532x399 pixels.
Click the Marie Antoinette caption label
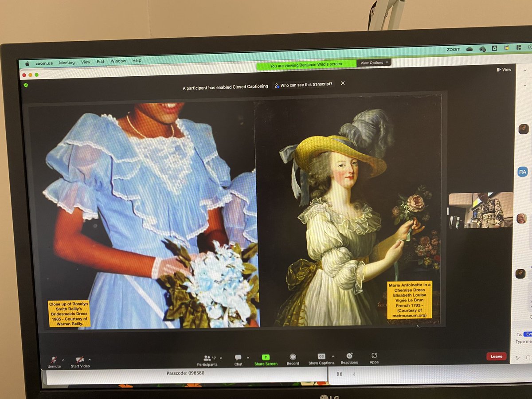(x=409, y=300)
